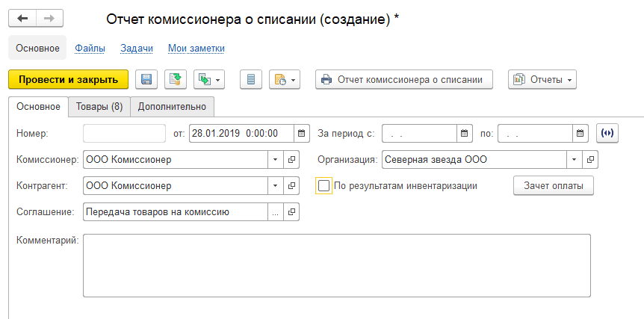Viewport: 644px width, 319px height.
Task: Save document with the floppy disk icon
Action: pos(146,79)
